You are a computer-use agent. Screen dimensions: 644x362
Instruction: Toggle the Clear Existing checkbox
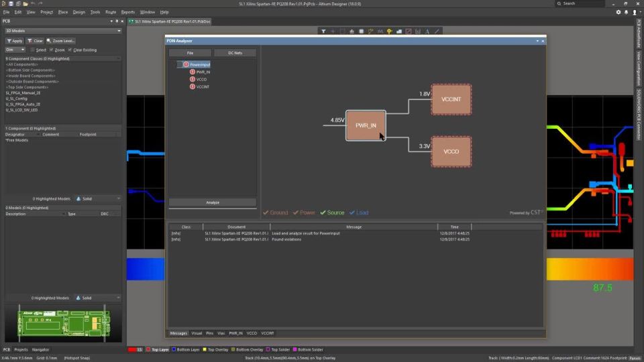(70, 50)
